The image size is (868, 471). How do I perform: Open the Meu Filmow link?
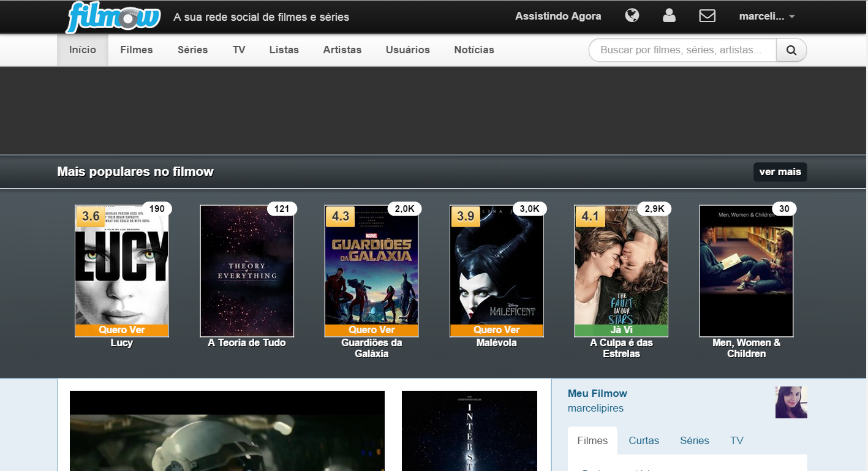pyautogui.click(x=597, y=393)
